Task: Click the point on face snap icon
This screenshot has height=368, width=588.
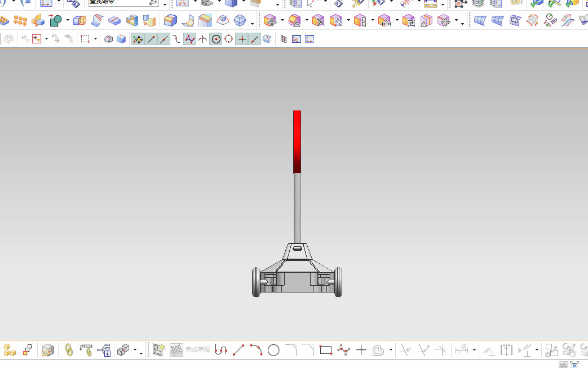Action: click(x=267, y=39)
